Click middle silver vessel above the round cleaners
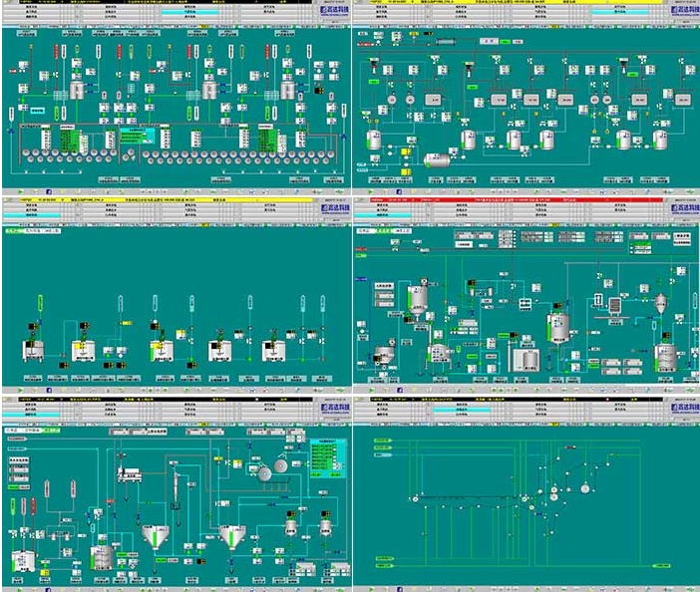Viewport: 700px width, 592px height. [x=209, y=90]
